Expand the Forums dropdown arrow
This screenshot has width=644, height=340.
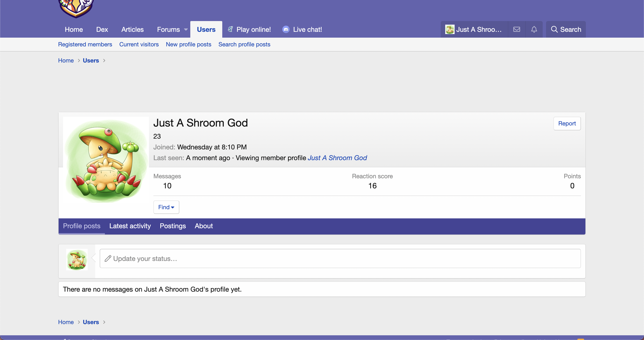(x=186, y=30)
